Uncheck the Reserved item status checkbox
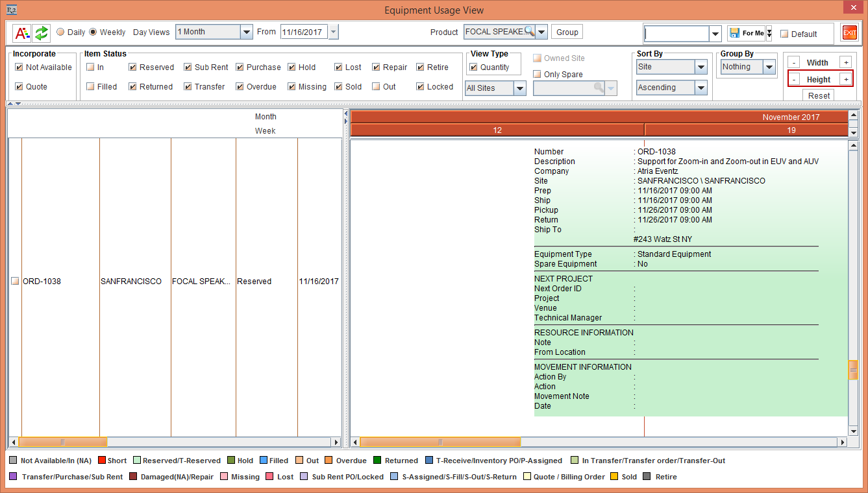Image resolution: width=868 pixels, height=493 pixels. (x=132, y=67)
